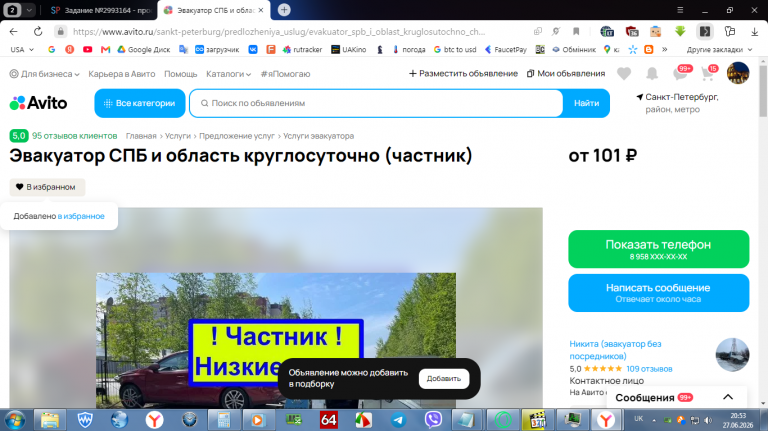Go to Услуги breadcrumb
768x431 pixels.
177,136
